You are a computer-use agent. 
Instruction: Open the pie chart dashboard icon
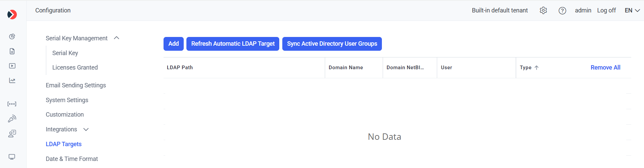point(12,37)
